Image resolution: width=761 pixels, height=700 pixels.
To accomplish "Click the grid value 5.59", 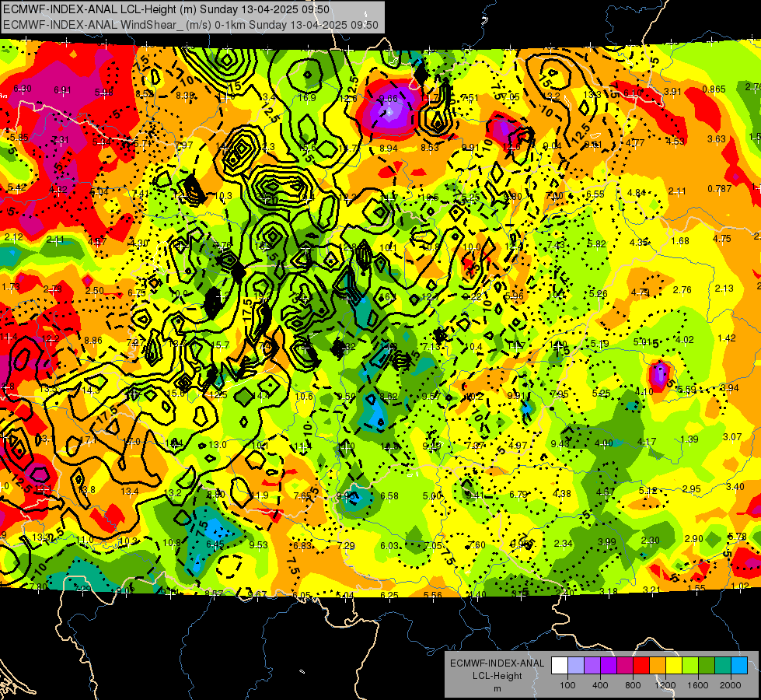I will [687, 390].
